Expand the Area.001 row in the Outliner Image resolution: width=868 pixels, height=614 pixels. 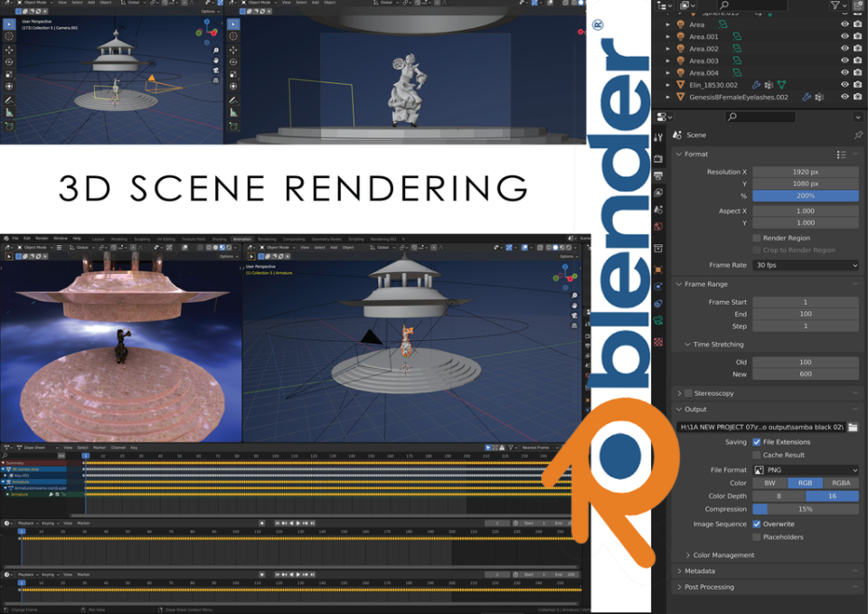667,36
